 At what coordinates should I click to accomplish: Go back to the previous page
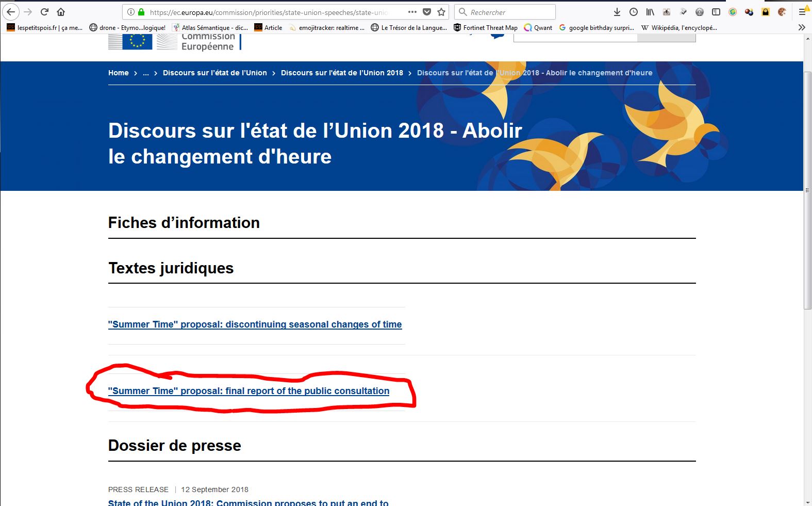pos(11,12)
